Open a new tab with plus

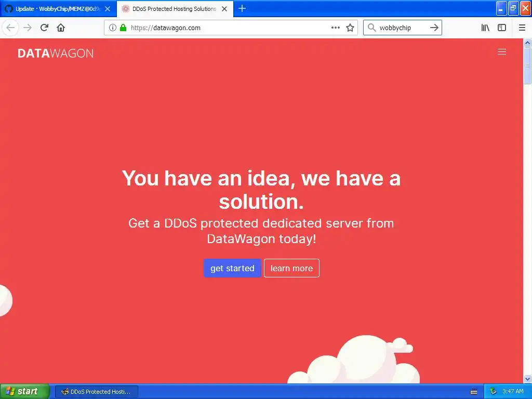(242, 8)
